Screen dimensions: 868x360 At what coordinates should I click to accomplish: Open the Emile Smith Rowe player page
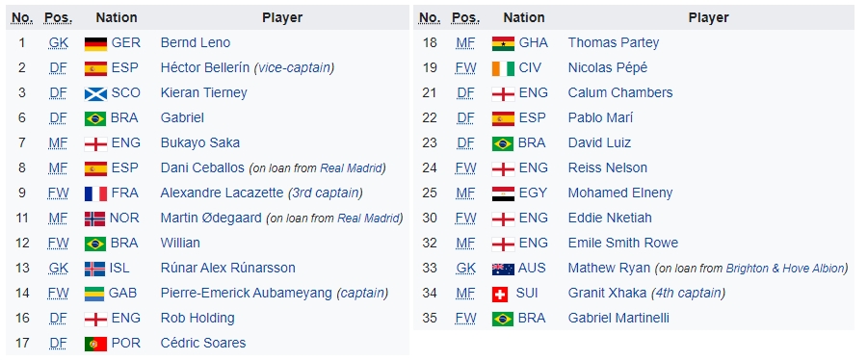tap(622, 243)
